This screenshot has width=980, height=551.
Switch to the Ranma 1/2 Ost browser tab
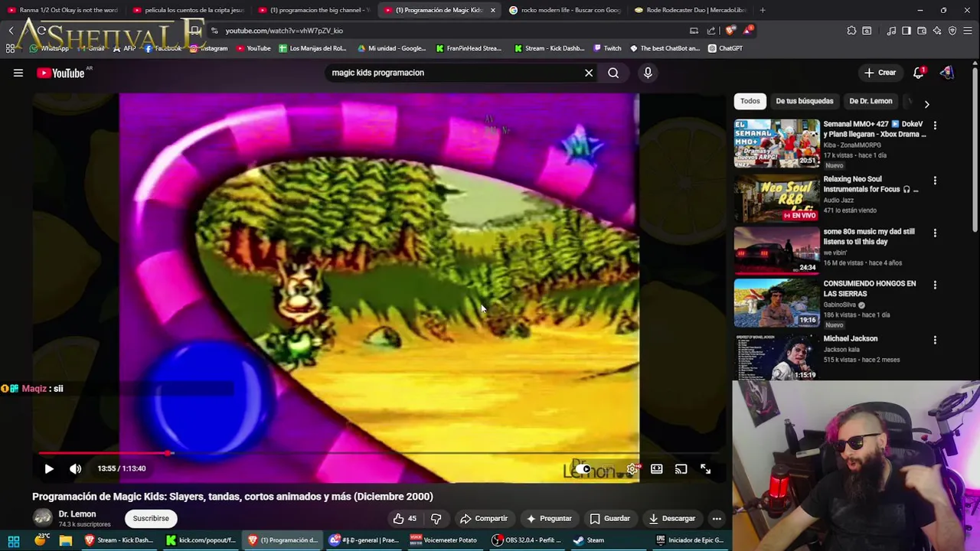pyautogui.click(x=63, y=10)
